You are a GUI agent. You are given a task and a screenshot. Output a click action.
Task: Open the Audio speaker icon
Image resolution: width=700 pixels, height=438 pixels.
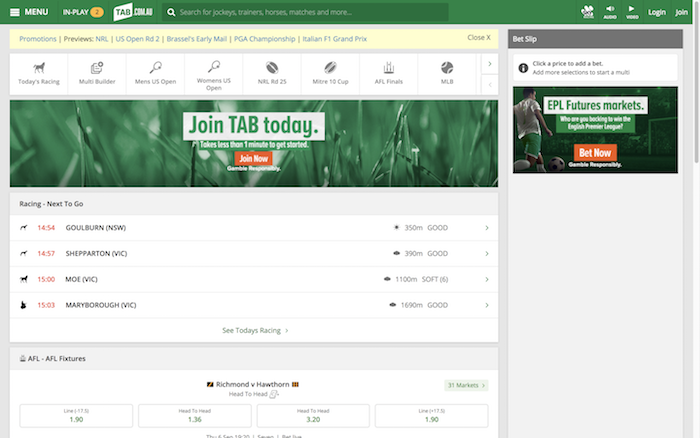click(x=610, y=12)
